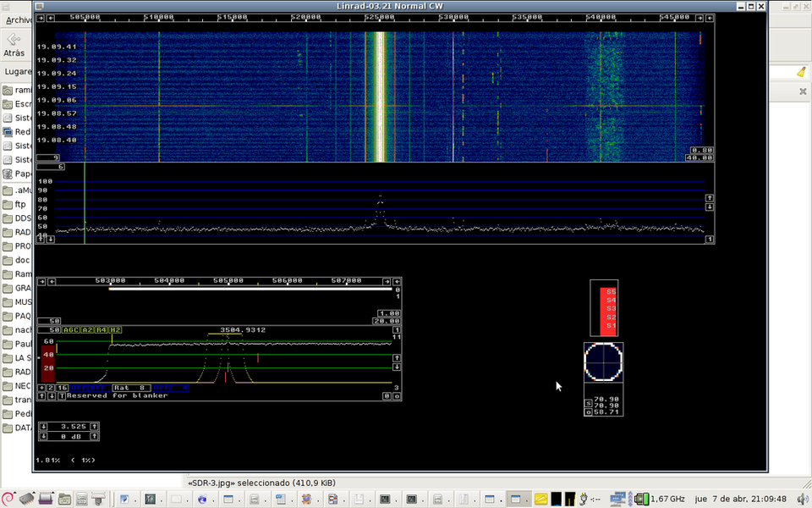Shift high-resolution spectrum left with top-left arrow
The width and height of the screenshot is (812, 508).
pos(52,280)
